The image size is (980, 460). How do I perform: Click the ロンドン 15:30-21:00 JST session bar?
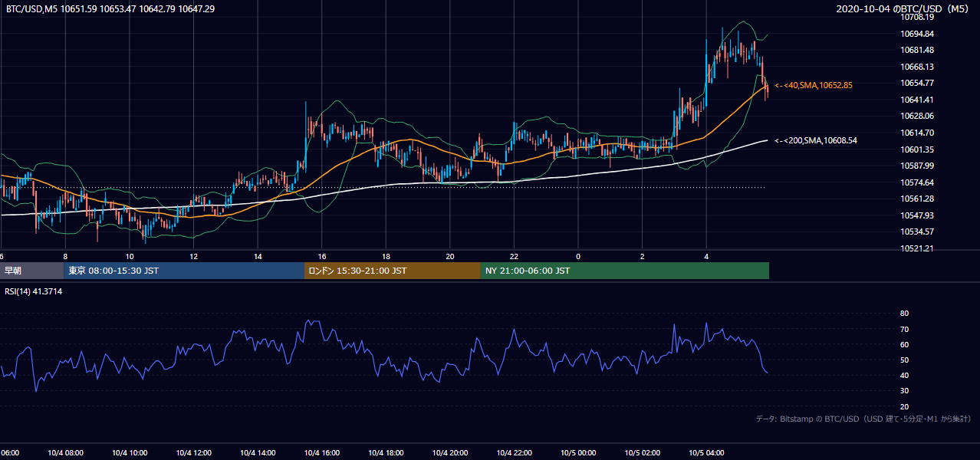(x=393, y=271)
